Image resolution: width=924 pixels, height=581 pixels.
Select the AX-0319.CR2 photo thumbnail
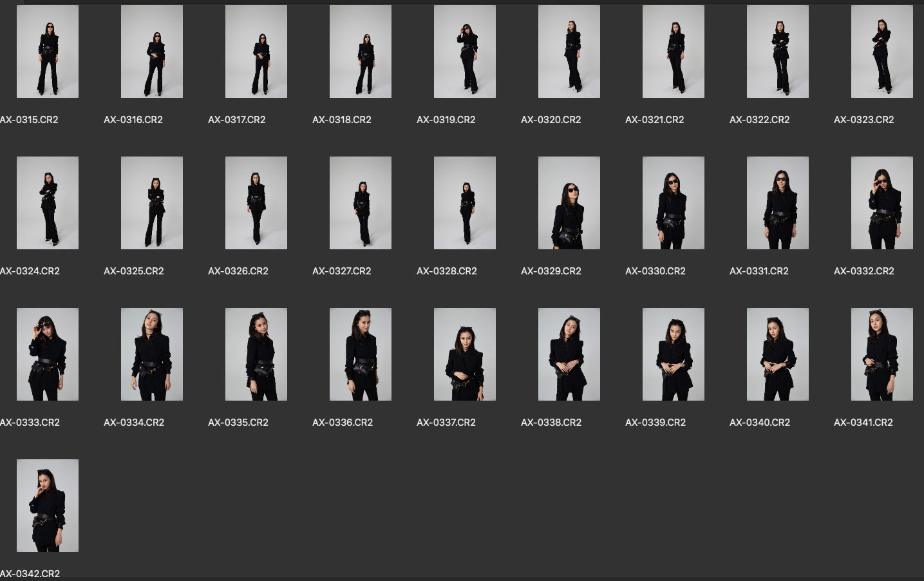point(465,52)
